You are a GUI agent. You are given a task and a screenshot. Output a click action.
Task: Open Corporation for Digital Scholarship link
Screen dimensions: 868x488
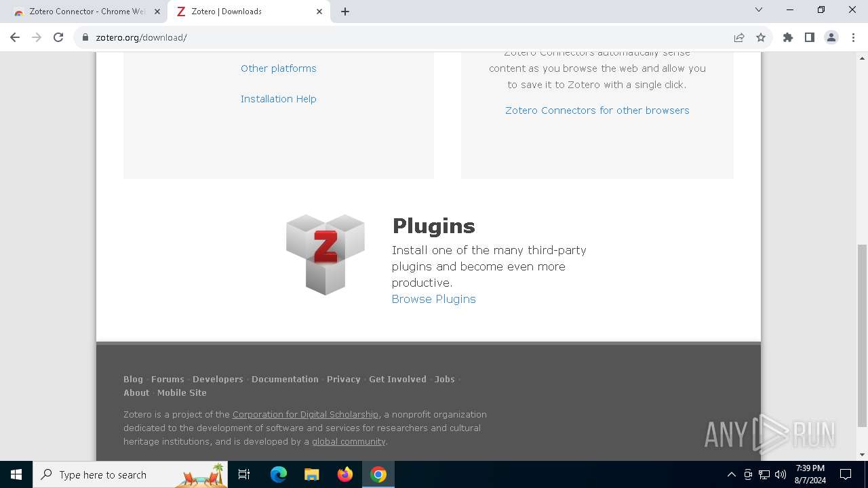[305, 414]
